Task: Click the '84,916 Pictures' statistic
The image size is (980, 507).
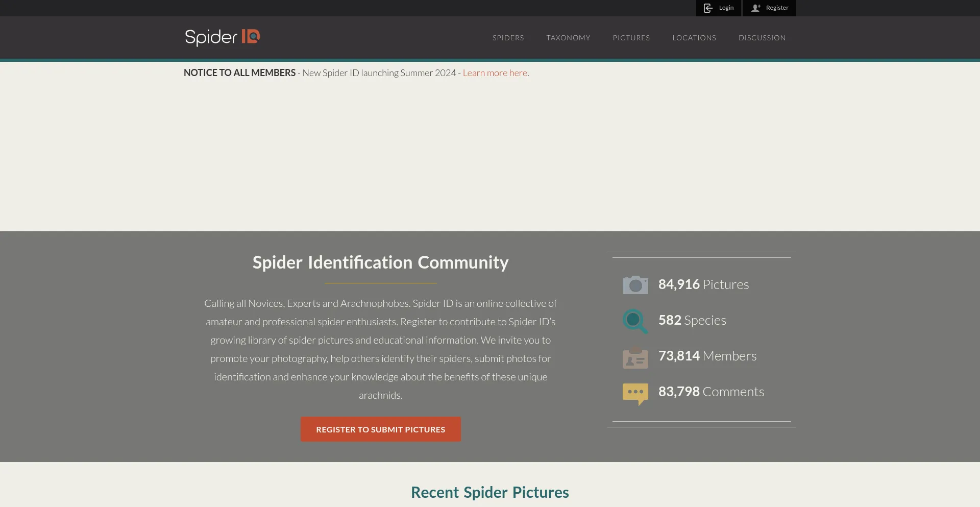Action: click(703, 284)
